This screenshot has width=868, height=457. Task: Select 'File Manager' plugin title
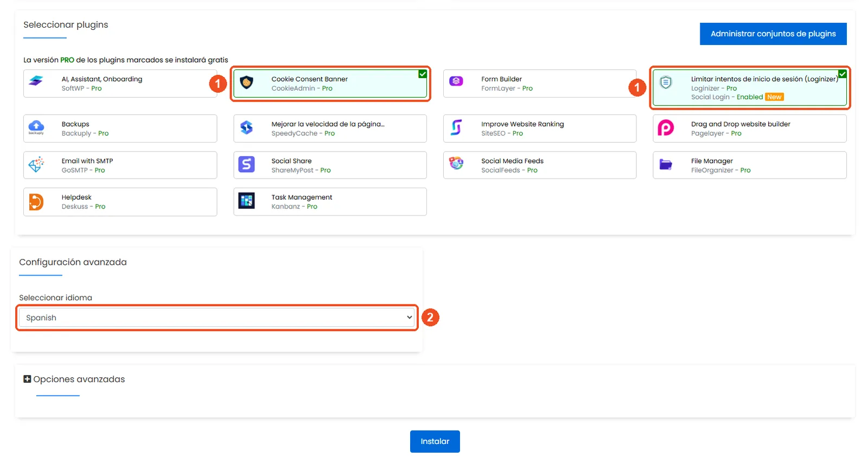[712, 161]
